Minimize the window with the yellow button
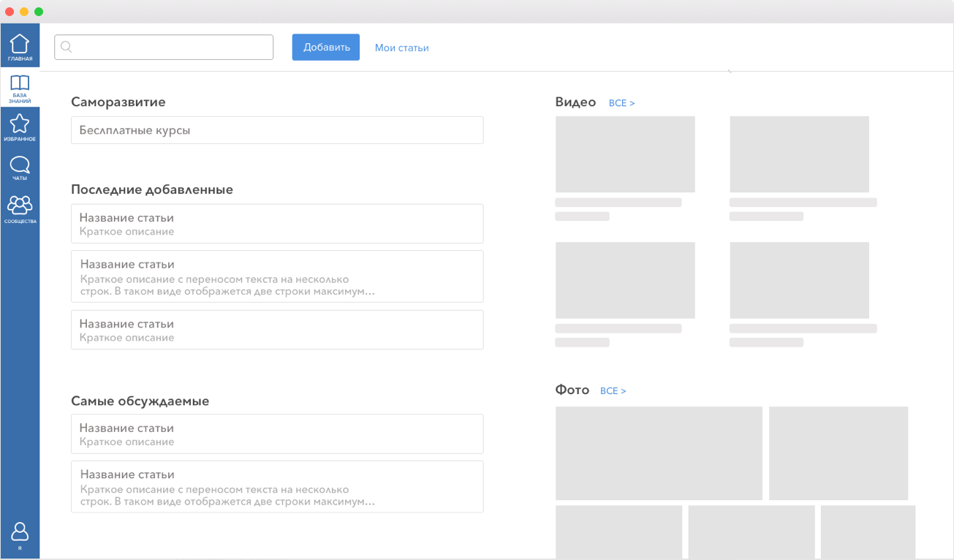This screenshot has width=954, height=560. 24,12
